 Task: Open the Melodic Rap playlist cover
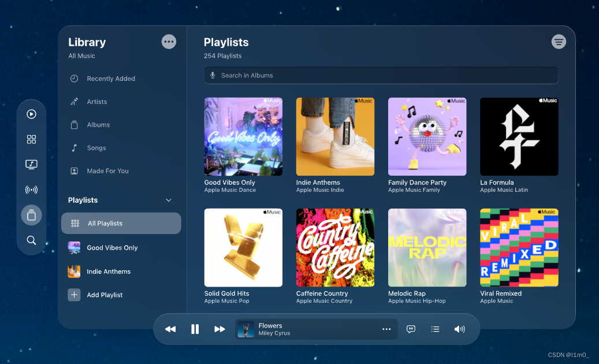(427, 247)
